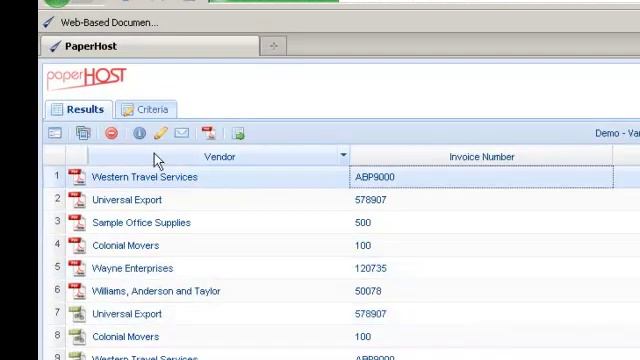640x360 pixels.
Task: Open PDF icon in row 4 Colonial Movers
Action: [77, 245]
